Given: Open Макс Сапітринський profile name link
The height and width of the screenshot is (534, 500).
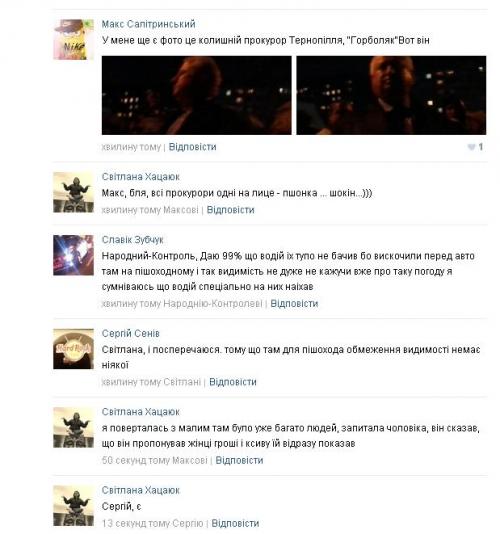Looking at the screenshot, I should (149, 24).
